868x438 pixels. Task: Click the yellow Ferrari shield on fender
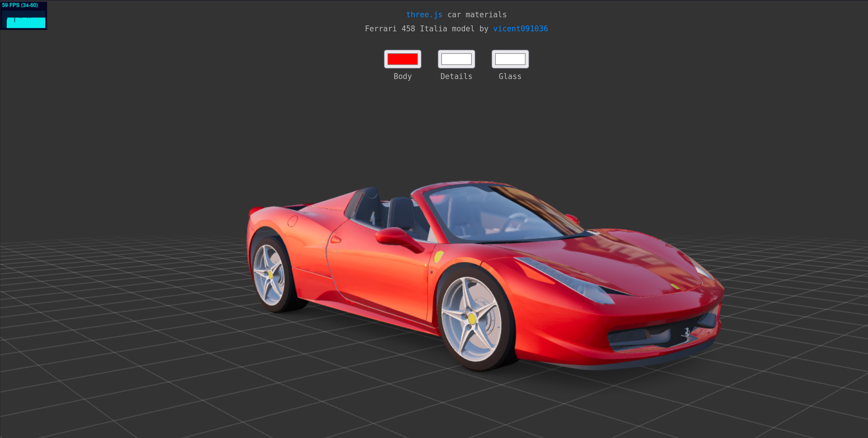pos(438,257)
